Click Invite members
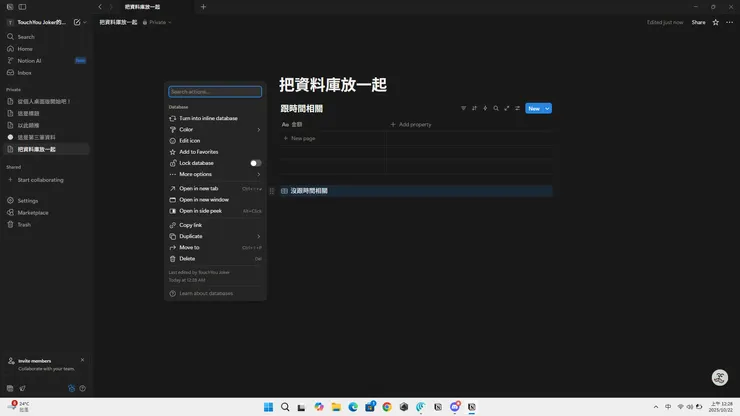The width and height of the screenshot is (740, 416). point(34,361)
